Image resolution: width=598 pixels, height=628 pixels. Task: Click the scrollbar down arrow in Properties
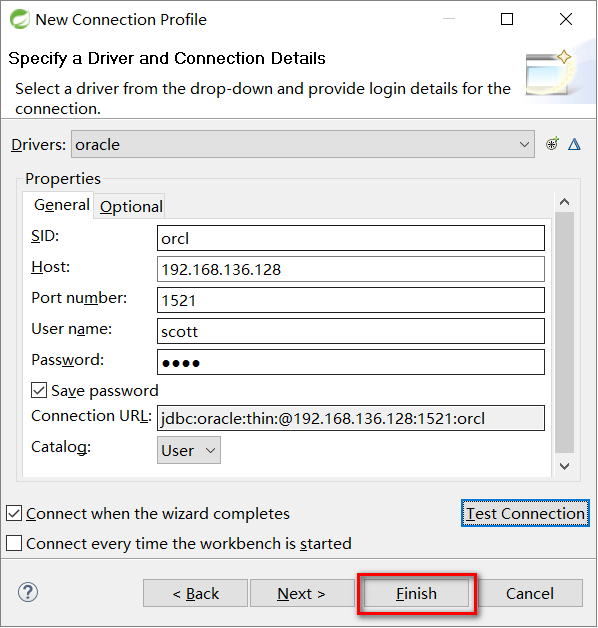[x=565, y=466]
